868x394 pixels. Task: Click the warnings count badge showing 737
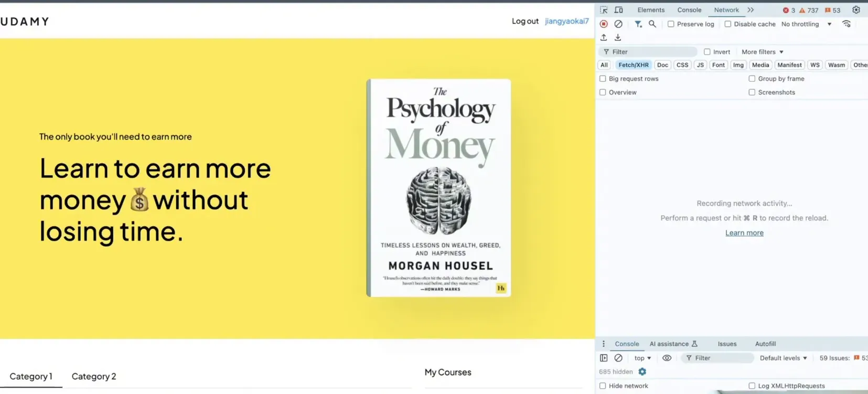(809, 10)
